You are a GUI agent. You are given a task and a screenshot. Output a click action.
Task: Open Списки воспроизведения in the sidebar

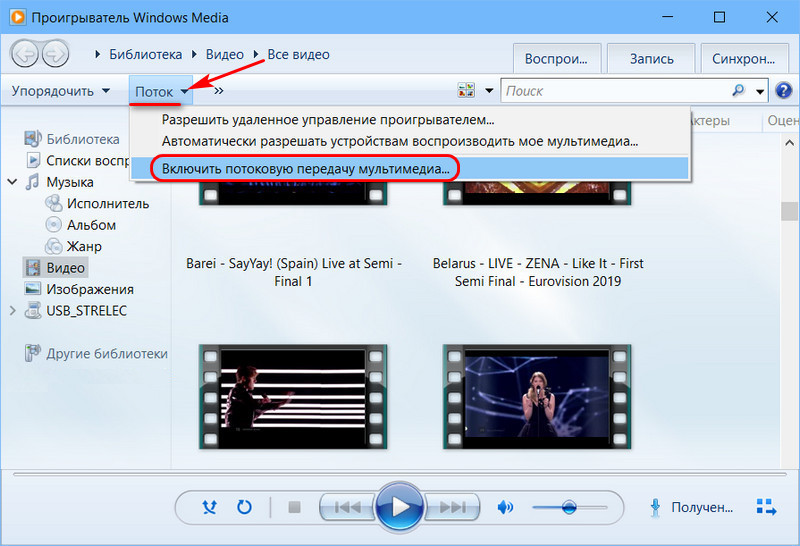coord(77,161)
